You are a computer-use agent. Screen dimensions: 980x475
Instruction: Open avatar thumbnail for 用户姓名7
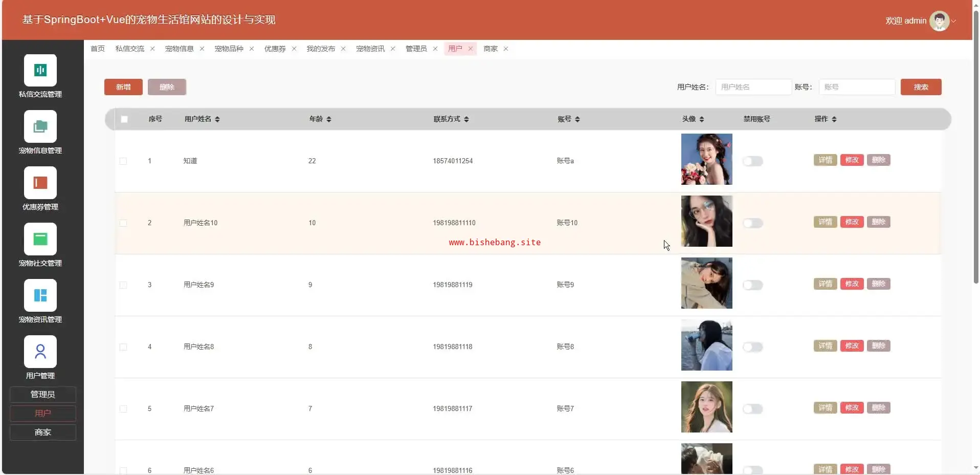707,407
